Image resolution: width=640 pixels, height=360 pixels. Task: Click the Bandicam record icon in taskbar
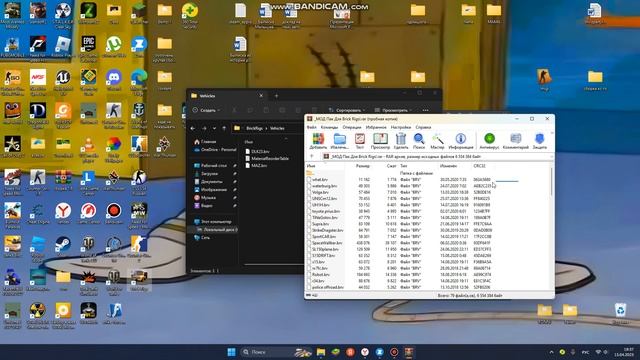(x=394, y=352)
